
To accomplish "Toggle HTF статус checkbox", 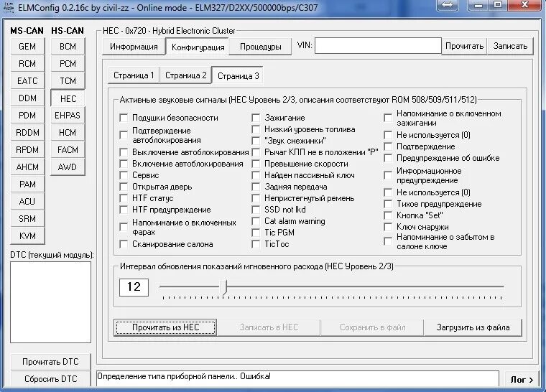I will coord(124,198).
